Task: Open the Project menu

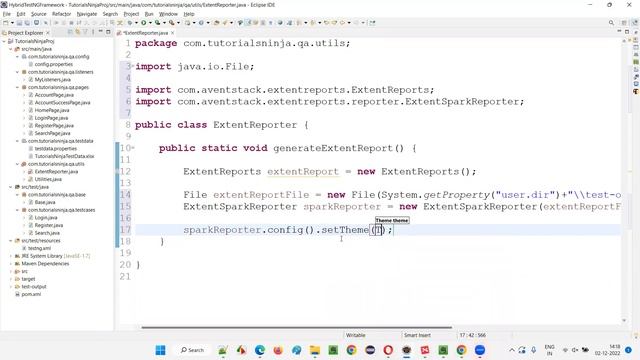Action: 131,14
